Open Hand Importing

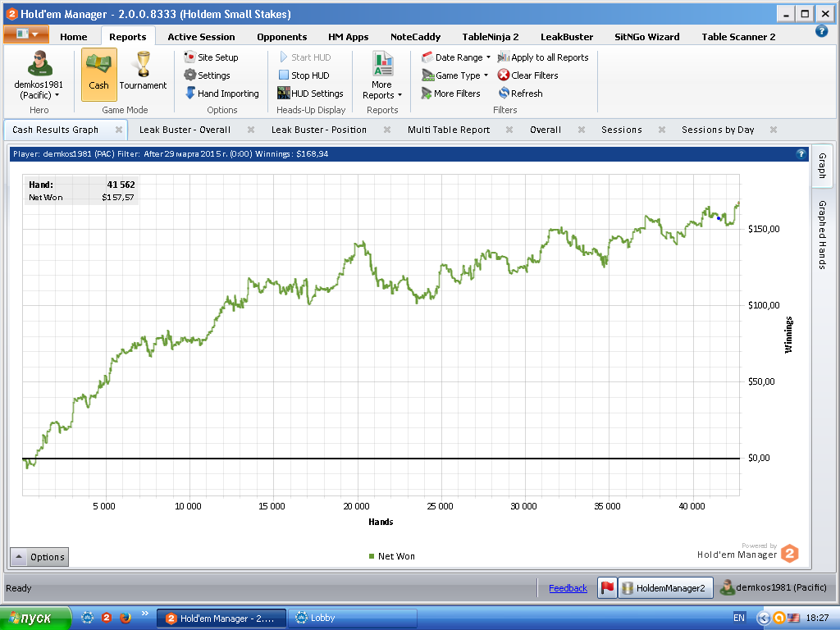coord(221,94)
